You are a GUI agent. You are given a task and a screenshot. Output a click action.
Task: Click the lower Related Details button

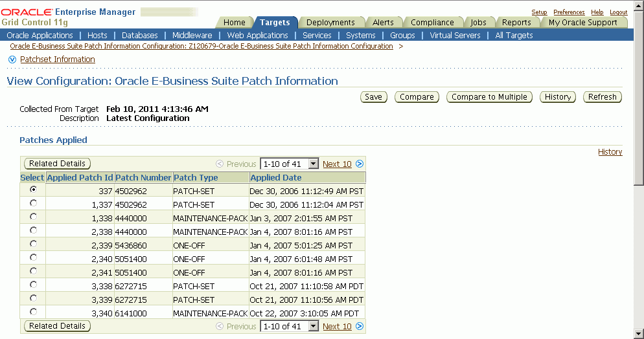point(57,326)
